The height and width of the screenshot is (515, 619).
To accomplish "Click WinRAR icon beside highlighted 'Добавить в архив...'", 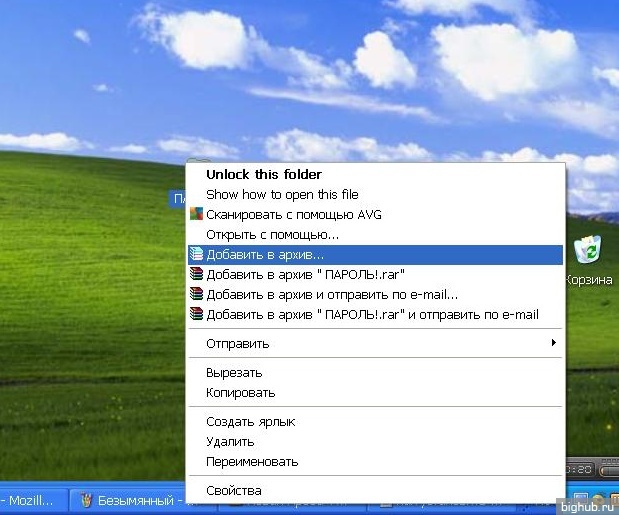I will point(197,254).
